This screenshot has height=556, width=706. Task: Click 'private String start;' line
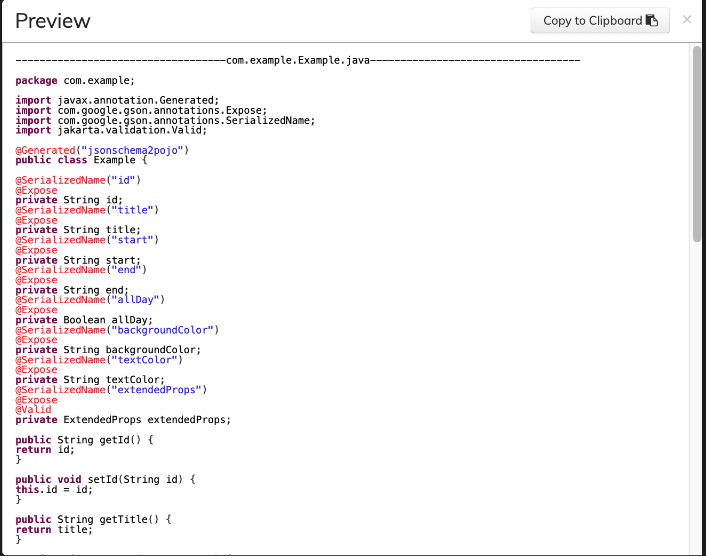pos(78,260)
